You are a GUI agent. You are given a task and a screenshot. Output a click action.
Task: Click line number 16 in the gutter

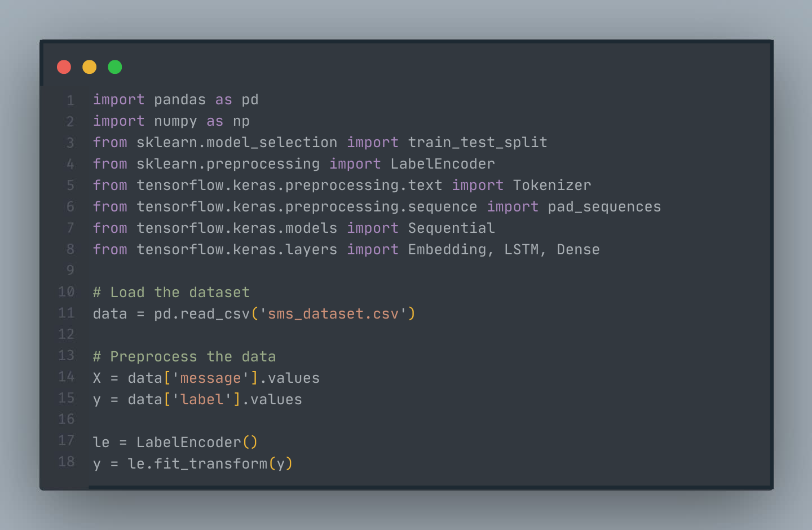coord(67,419)
